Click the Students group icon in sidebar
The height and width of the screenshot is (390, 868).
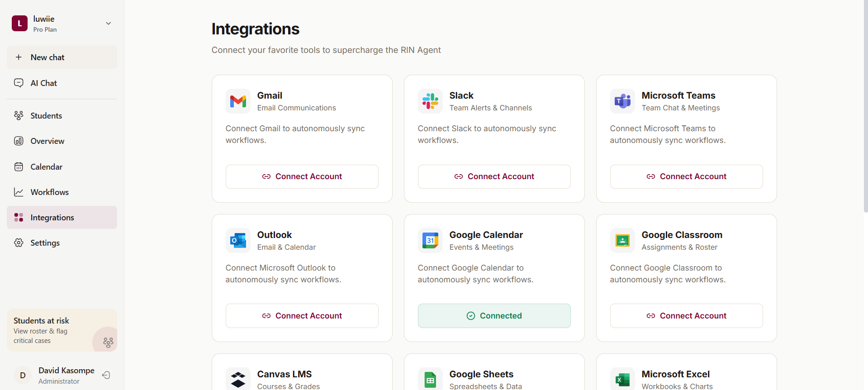19,115
